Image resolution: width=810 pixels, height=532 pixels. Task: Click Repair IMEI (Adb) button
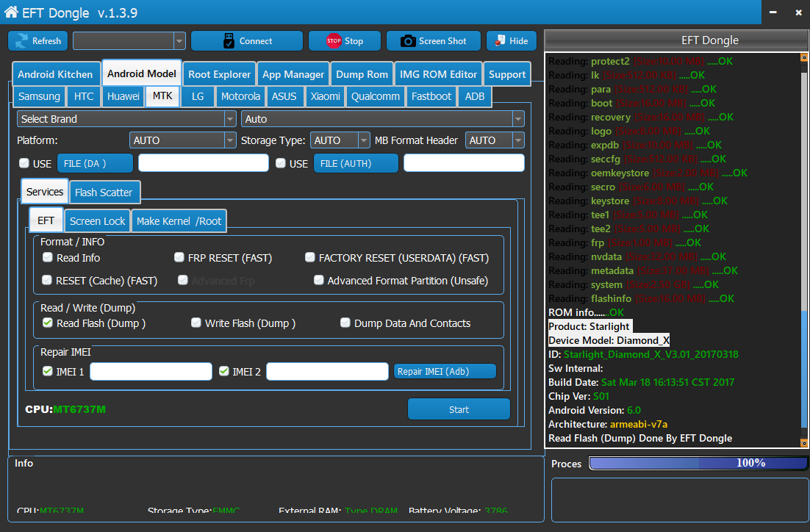click(445, 371)
